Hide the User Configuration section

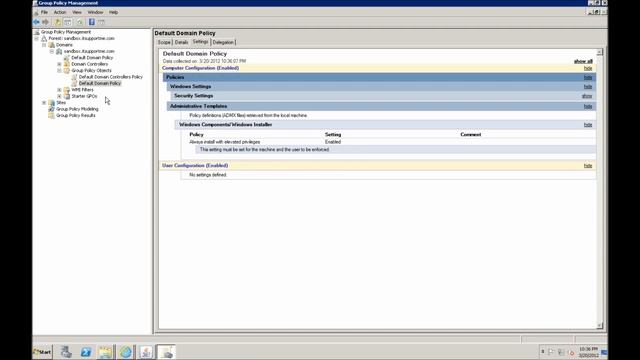point(588,166)
